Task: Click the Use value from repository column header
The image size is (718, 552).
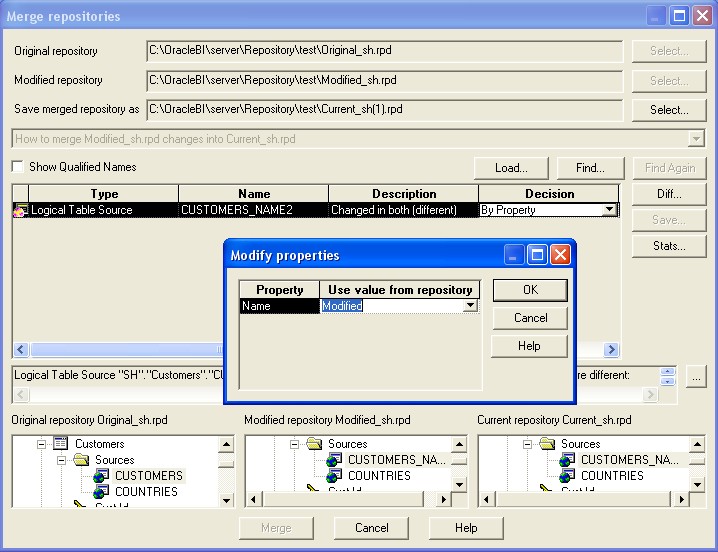Action: click(400, 290)
